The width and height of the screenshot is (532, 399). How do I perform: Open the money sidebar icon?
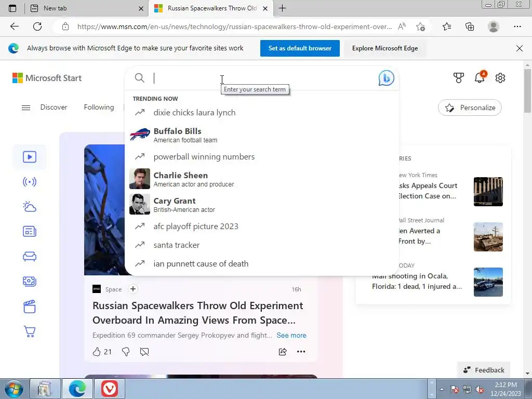(x=30, y=281)
